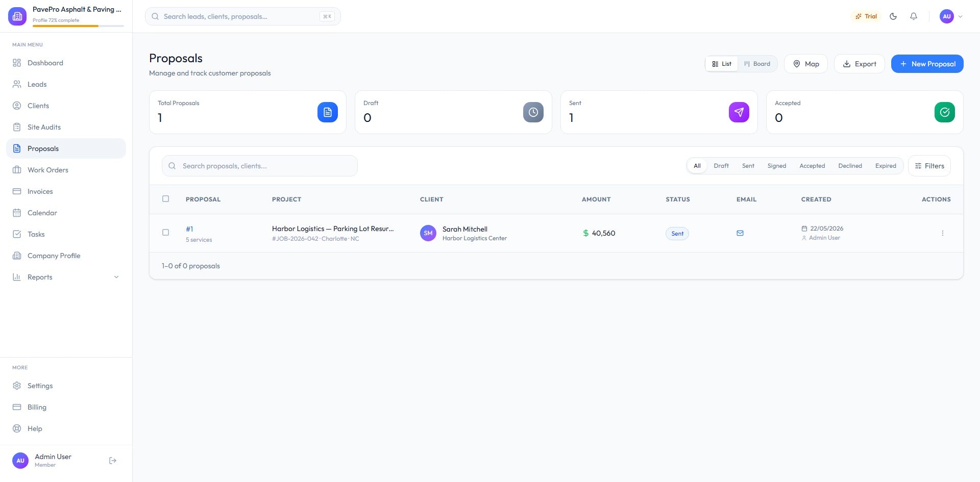
Task: Open the Calendar page
Action: pos(66,213)
